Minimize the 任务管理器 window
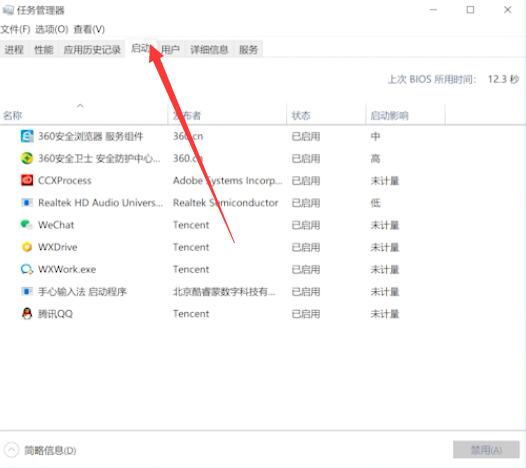526x468 pixels. (x=433, y=10)
